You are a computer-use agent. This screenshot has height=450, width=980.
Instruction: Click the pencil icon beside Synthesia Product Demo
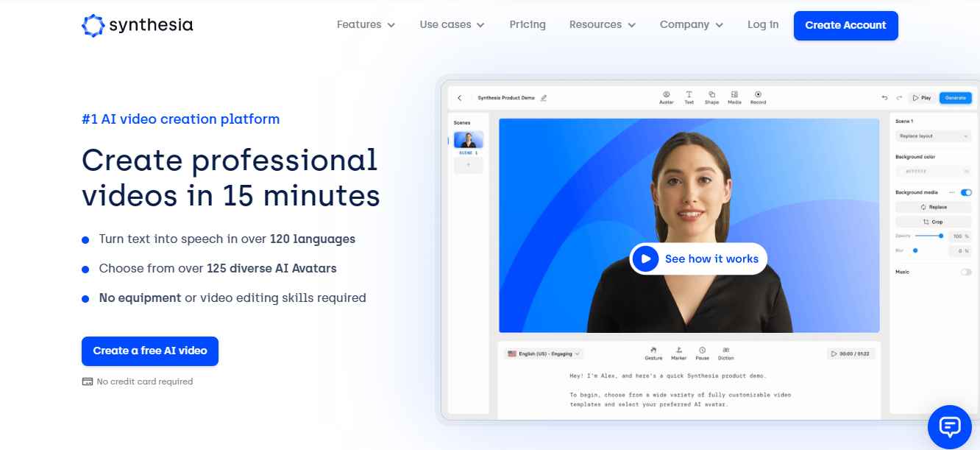click(x=544, y=97)
